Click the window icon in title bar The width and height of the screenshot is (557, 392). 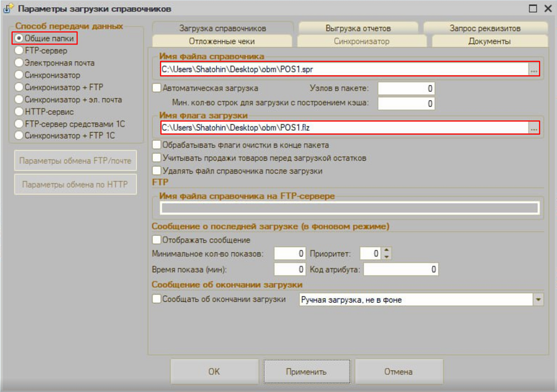pyautogui.click(x=8, y=9)
